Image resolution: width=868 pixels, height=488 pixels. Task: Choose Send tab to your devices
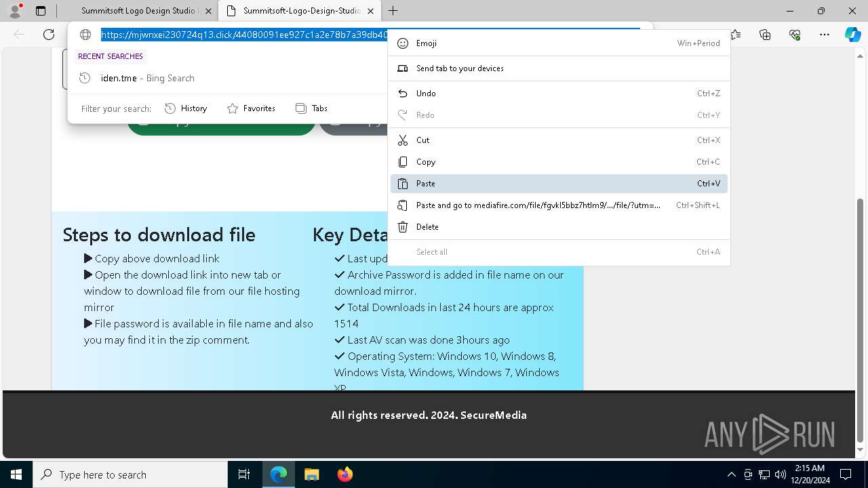[559, 68]
